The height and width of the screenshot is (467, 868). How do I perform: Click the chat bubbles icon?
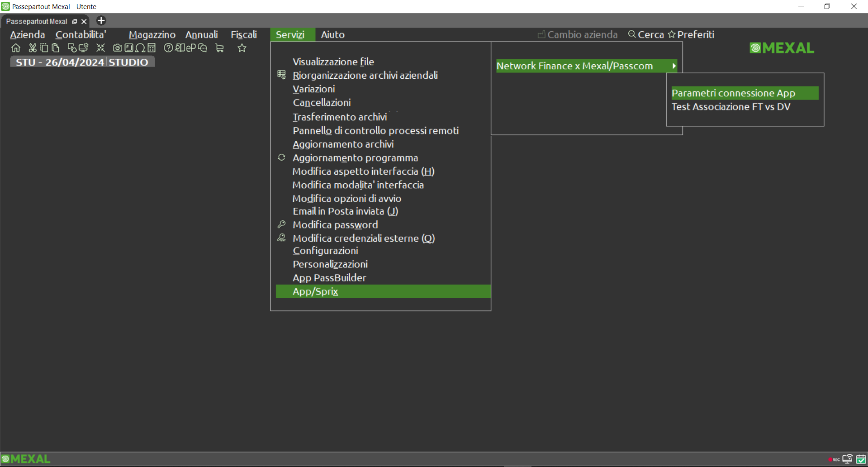(x=203, y=48)
